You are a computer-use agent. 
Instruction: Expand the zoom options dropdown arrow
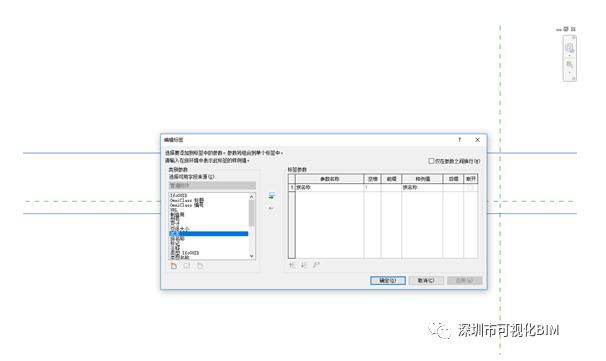tap(569, 72)
